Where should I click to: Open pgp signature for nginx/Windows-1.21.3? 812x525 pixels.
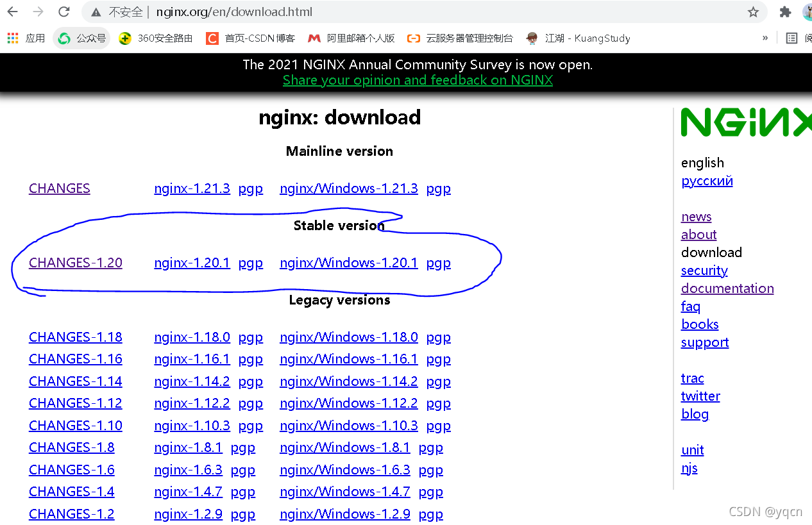click(x=439, y=189)
